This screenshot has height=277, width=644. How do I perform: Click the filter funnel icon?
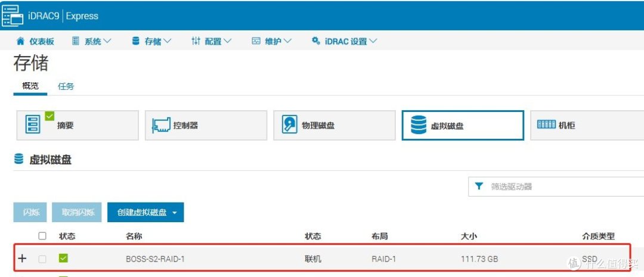(478, 186)
